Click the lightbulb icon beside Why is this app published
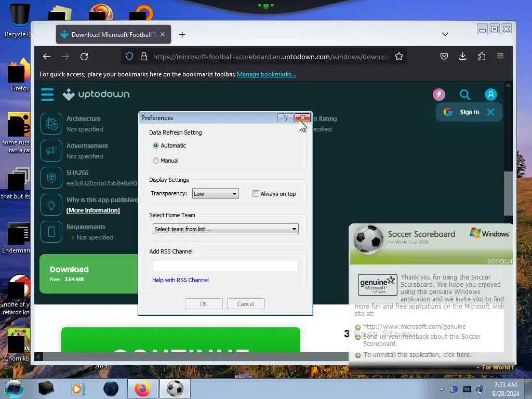Screen dimensions: 532x399 pyautogui.click(x=51, y=205)
